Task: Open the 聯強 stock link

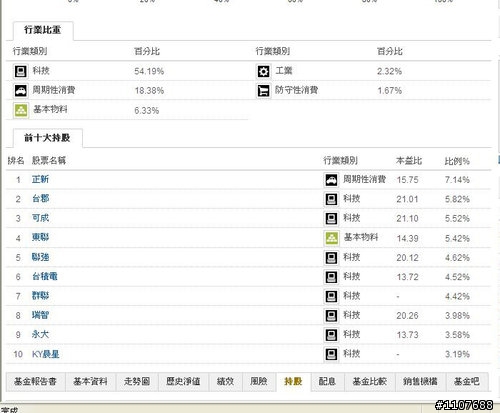Action: 40,257
